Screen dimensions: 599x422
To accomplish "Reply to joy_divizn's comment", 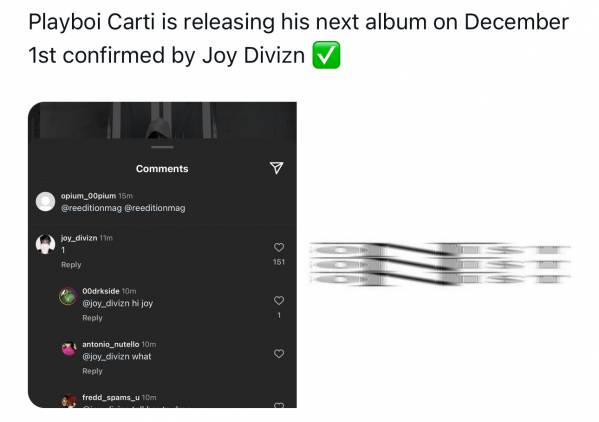I will point(71,265).
